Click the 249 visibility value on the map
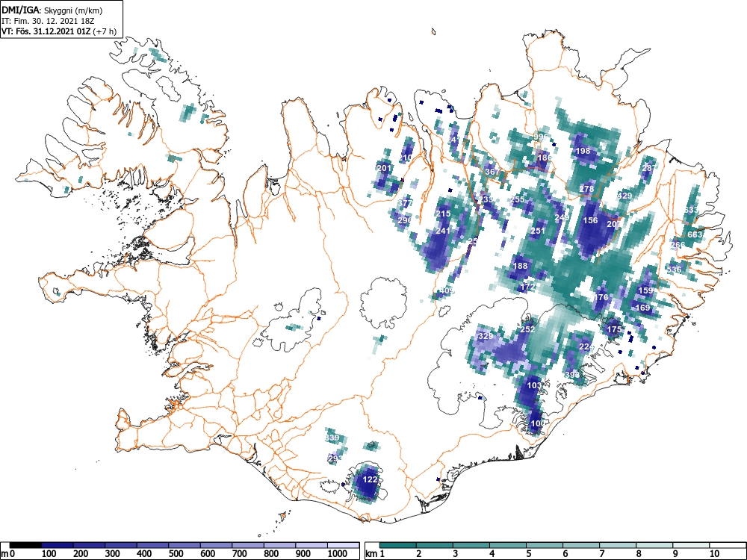Image resolution: width=747 pixels, height=560 pixels. click(x=562, y=217)
